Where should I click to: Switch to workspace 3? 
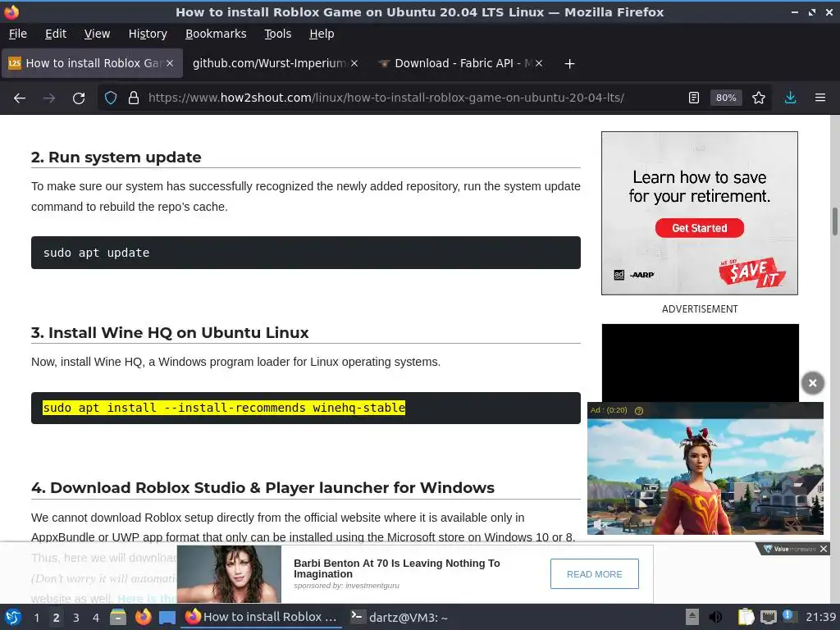tap(76, 618)
